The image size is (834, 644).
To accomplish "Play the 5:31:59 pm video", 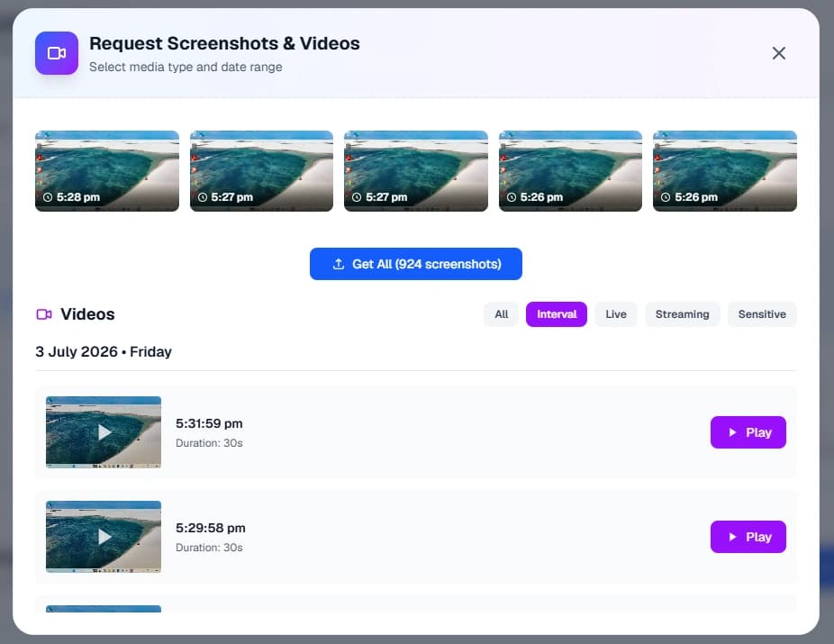I will point(748,432).
